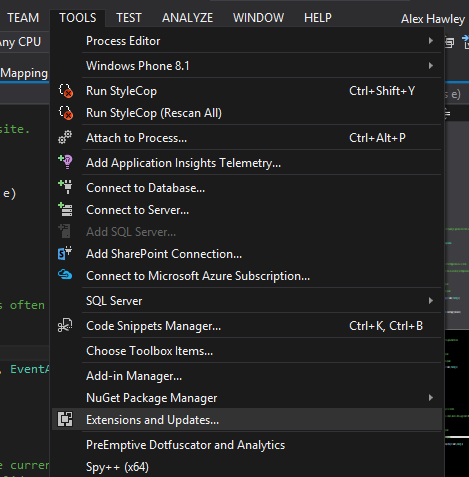Close the TOOLS menu via its header

pyautogui.click(x=78, y=18)
